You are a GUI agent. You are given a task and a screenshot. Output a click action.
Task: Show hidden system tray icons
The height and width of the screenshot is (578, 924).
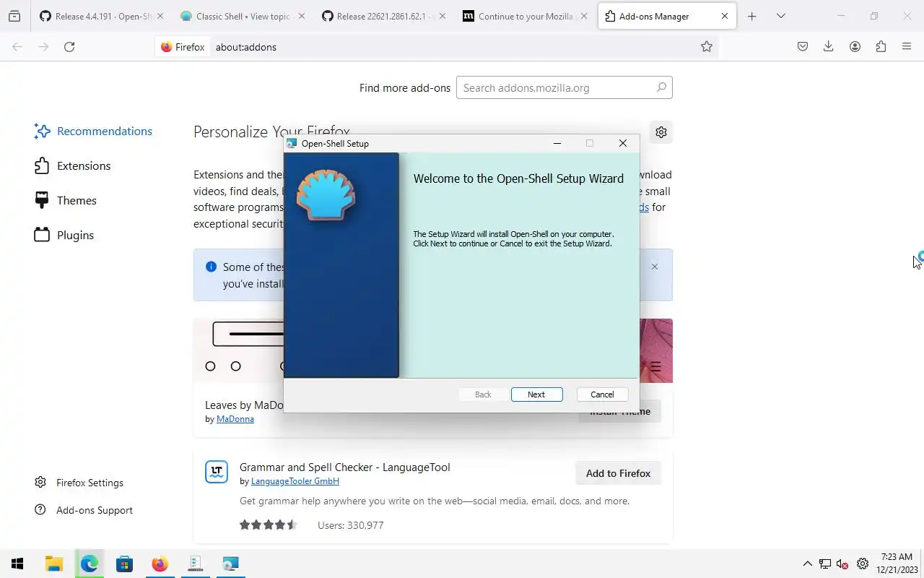click(x=807, y=564)
